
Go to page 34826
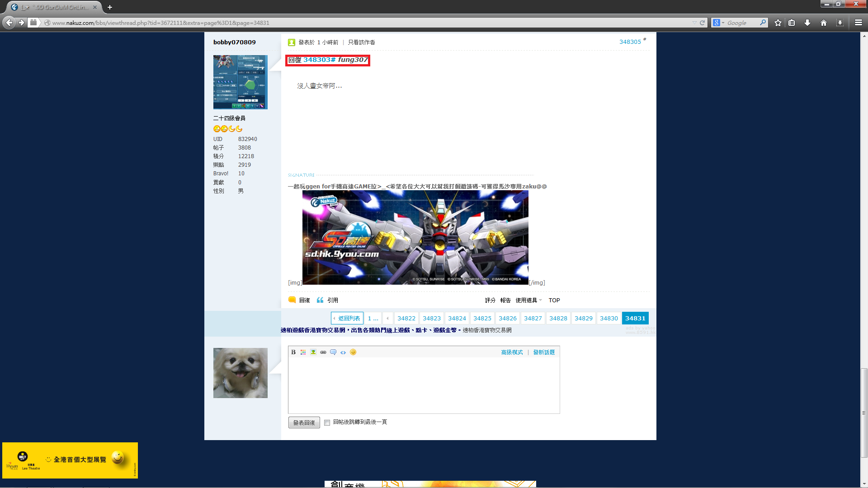(507, 319)
